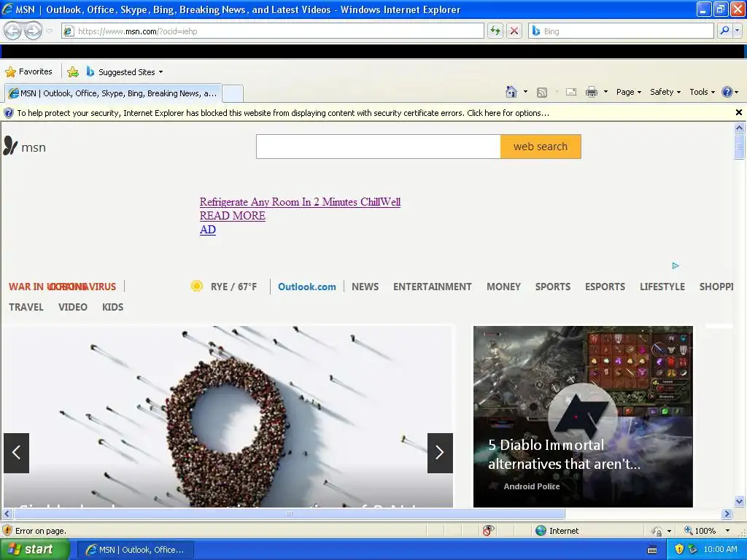The height and width of the screenshot is (560, 747).
Task: Open the Page menu
Action: pyautogui.click(x=628, y=92)
